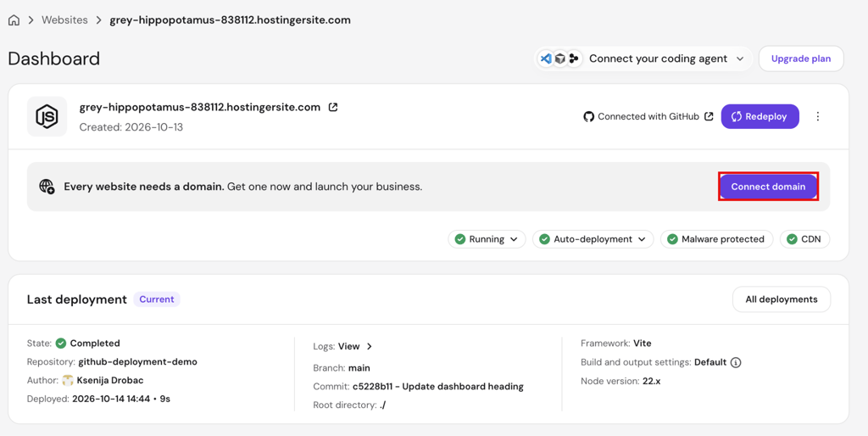Open the Websites breadcrumb link

point(64,20)
